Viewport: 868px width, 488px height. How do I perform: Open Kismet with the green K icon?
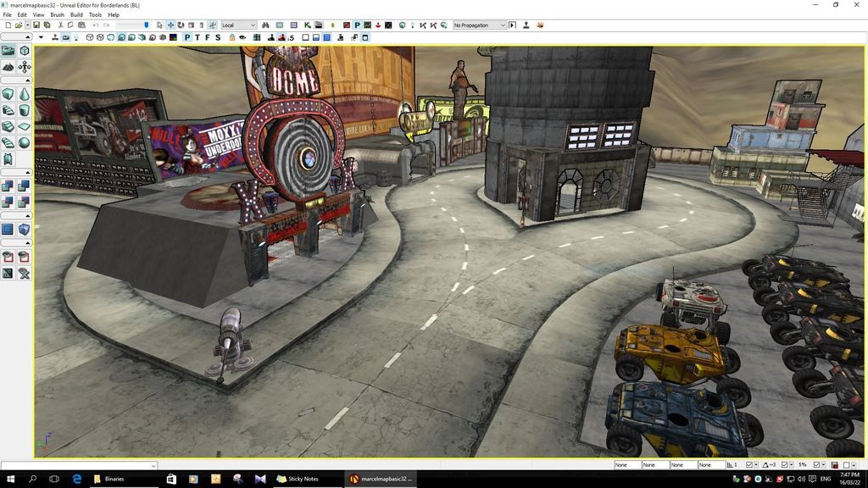click(307, 25)
